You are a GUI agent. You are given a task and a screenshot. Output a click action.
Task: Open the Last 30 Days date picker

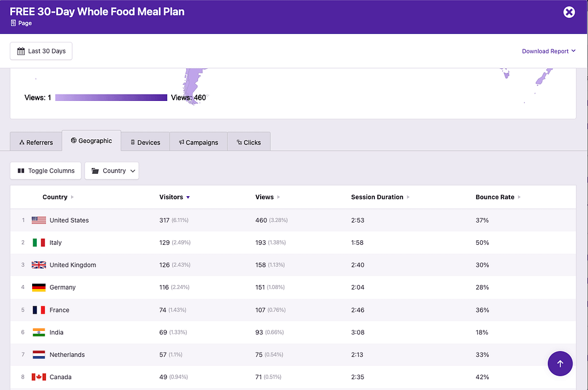(x=41, y=51)
